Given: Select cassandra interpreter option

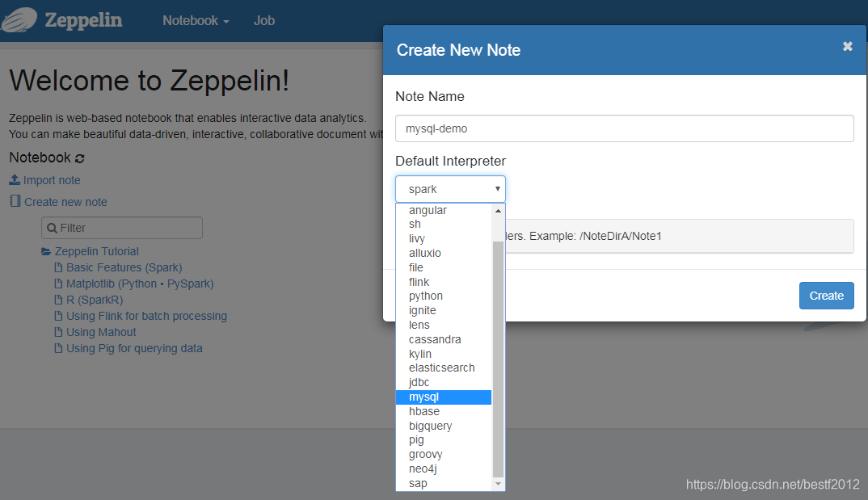Looking at the screenshot, I should (x=444, y=339).
